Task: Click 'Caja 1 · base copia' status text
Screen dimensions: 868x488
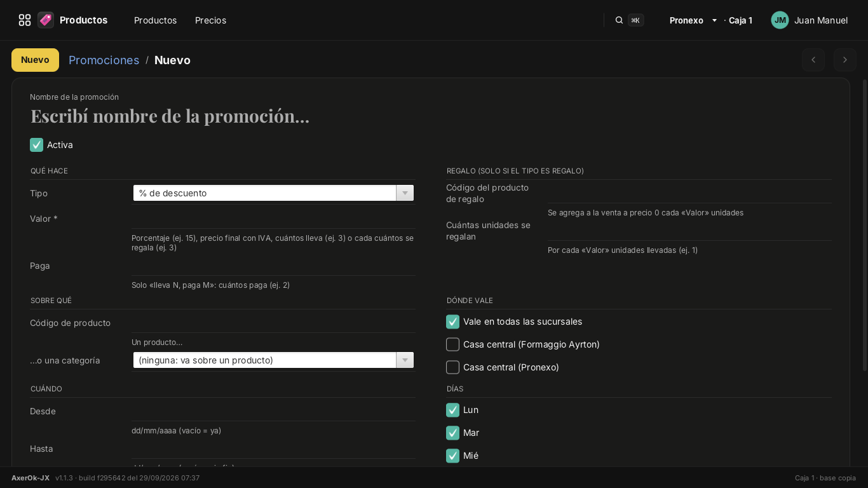Action: click(x=825, y=478)
